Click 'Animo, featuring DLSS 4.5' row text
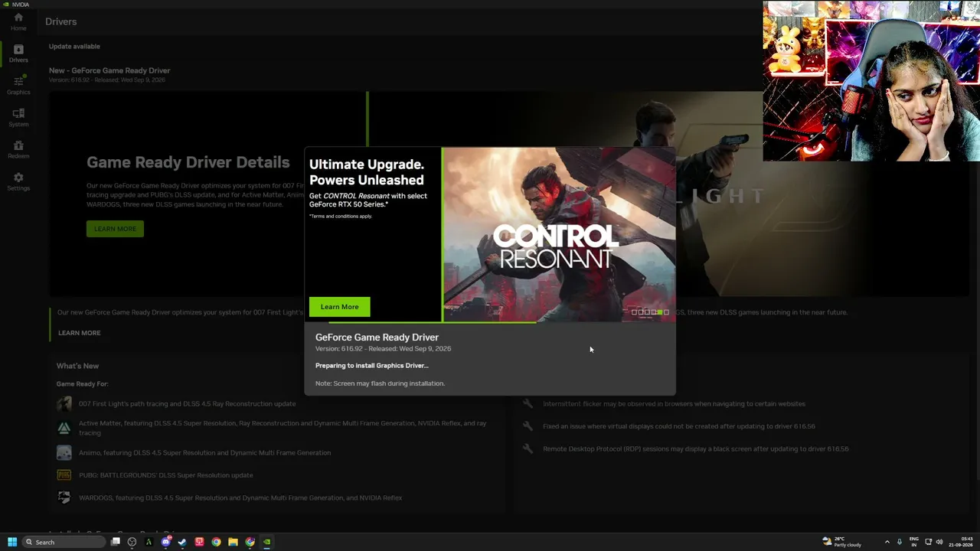This screenshot has width=980, height=551. [x=204, y=452]
